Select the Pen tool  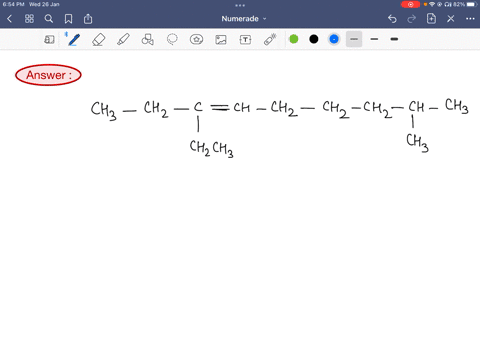click(x=73, y=40)
